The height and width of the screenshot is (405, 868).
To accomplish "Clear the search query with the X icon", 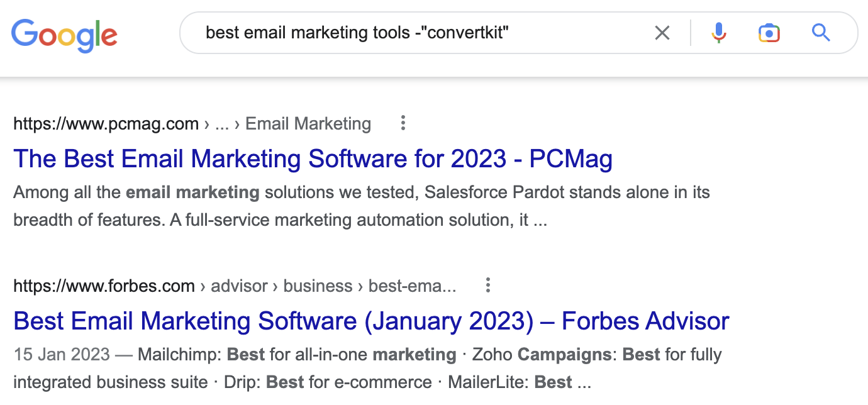I will [662, 33].
